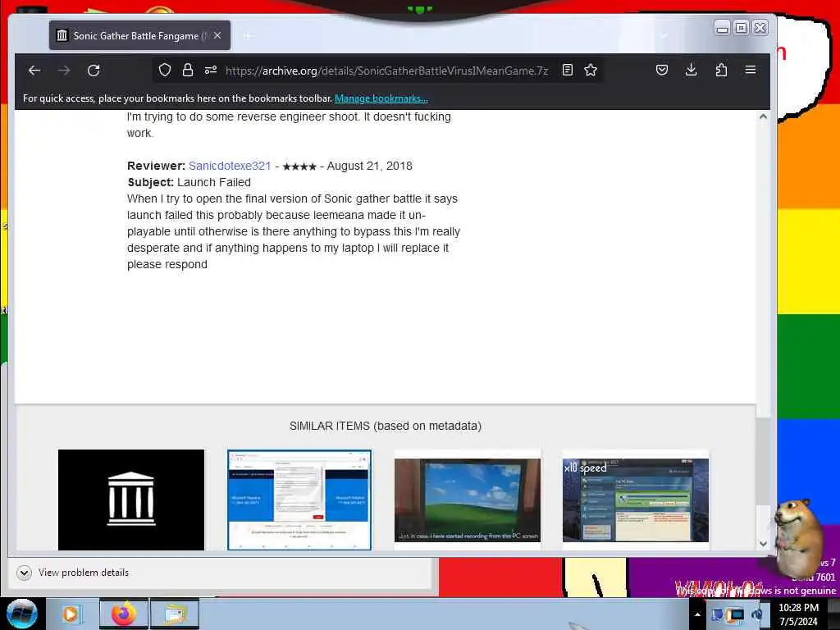Open the clock showing 10:28 PM
The height and width of the screenshot is (630, 840).
(x=798, y=614)
